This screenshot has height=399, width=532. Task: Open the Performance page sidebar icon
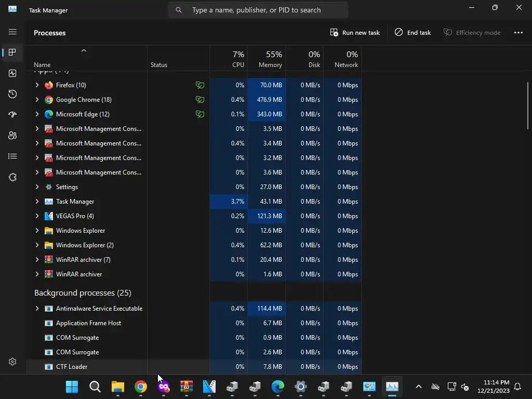pyautogui.click(x=12, y=73)
